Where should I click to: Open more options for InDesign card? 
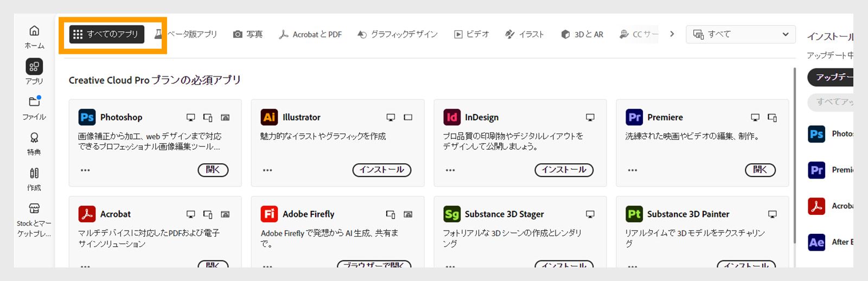coord(450,170)
